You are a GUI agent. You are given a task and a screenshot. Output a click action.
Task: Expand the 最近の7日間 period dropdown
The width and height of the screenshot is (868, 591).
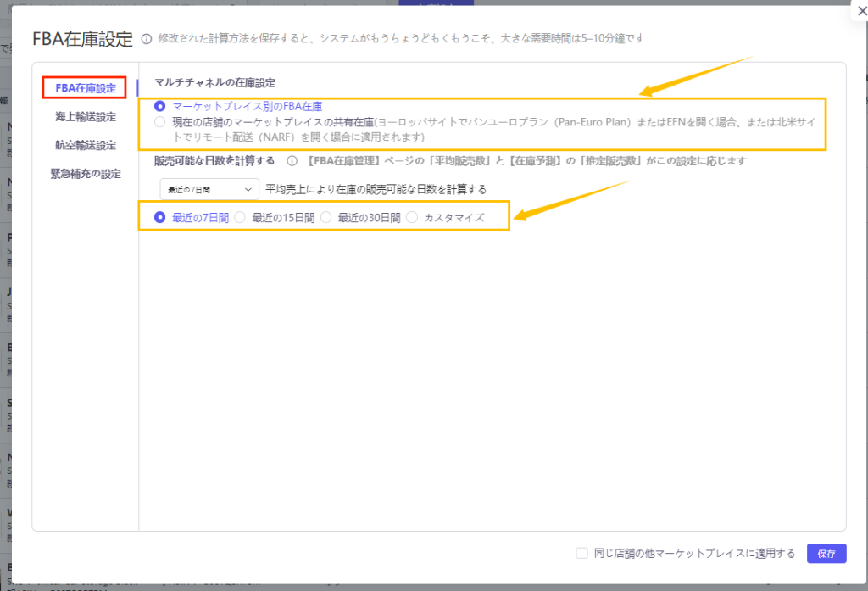click(x=209, y=189)
